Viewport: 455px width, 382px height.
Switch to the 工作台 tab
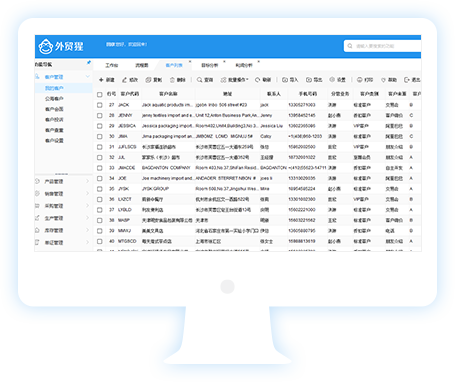point(112,65)
